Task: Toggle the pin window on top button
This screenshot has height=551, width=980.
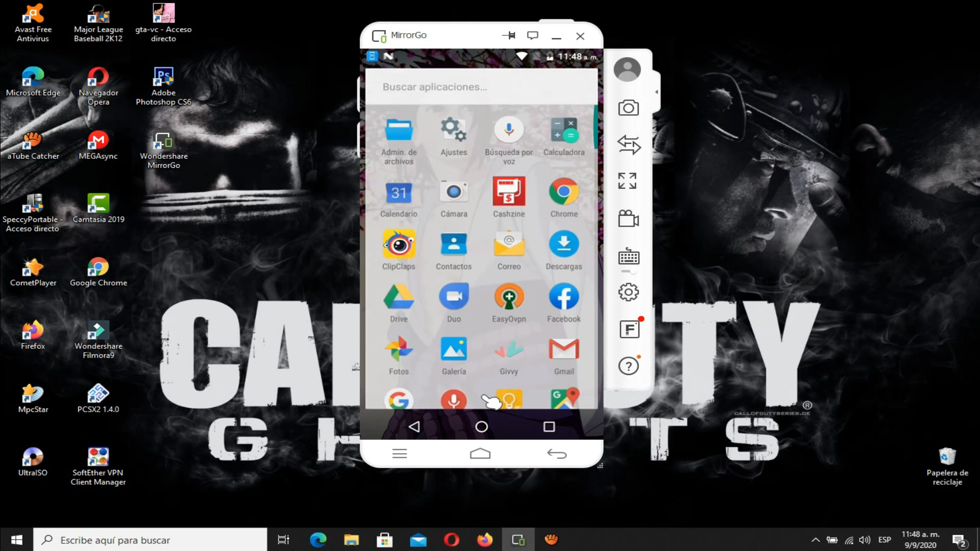Action: pos(509,36)
